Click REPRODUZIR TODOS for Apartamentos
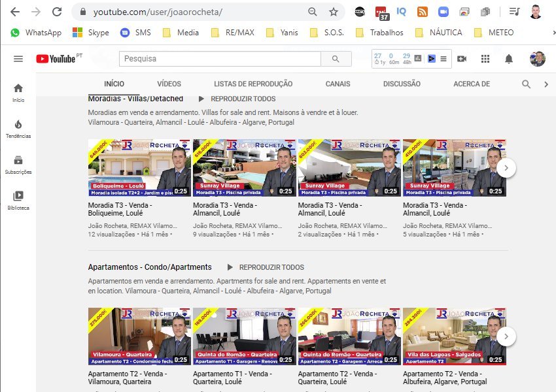 265,267
